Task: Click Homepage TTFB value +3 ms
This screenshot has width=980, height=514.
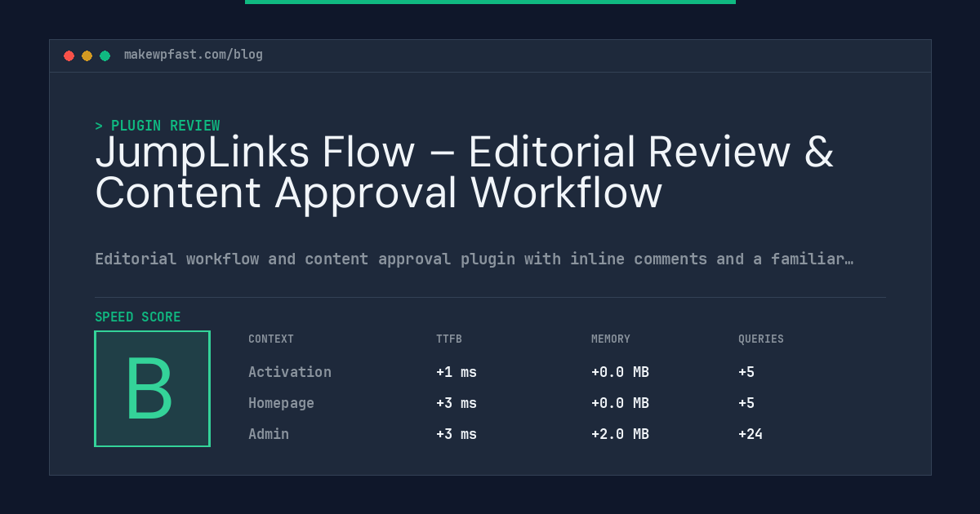Action: pos(457,403)
